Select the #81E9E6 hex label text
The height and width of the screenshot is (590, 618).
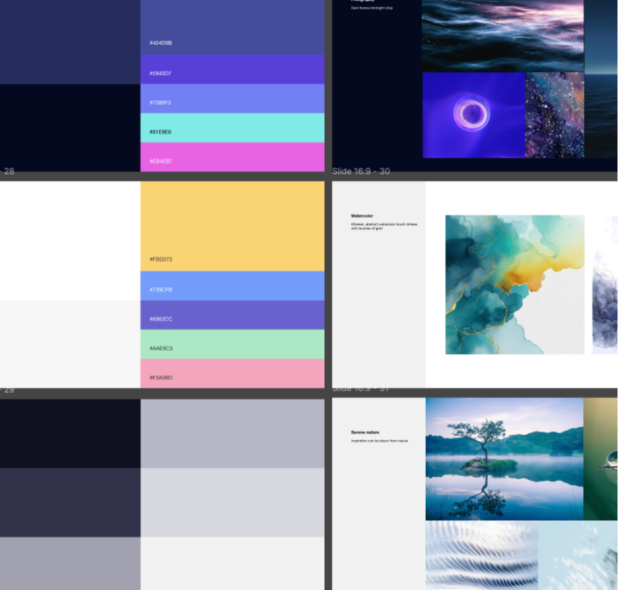pos(160,132)
